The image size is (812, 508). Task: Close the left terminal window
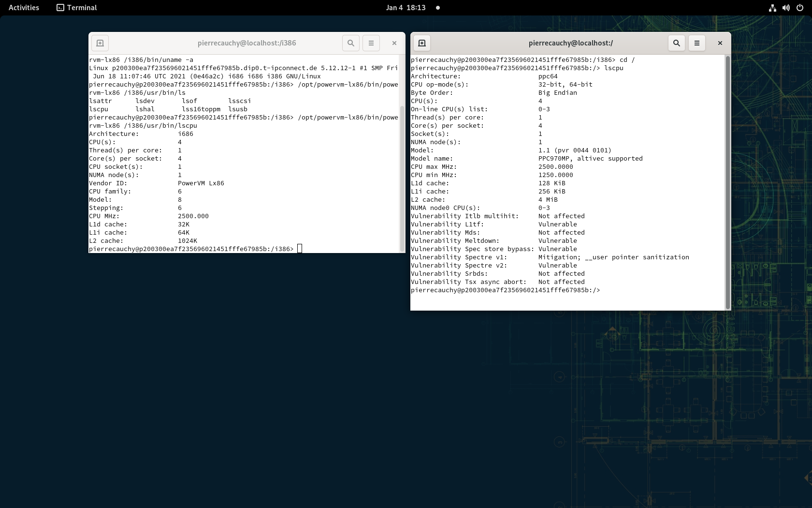pyautogui.click(x=394, y=43)
